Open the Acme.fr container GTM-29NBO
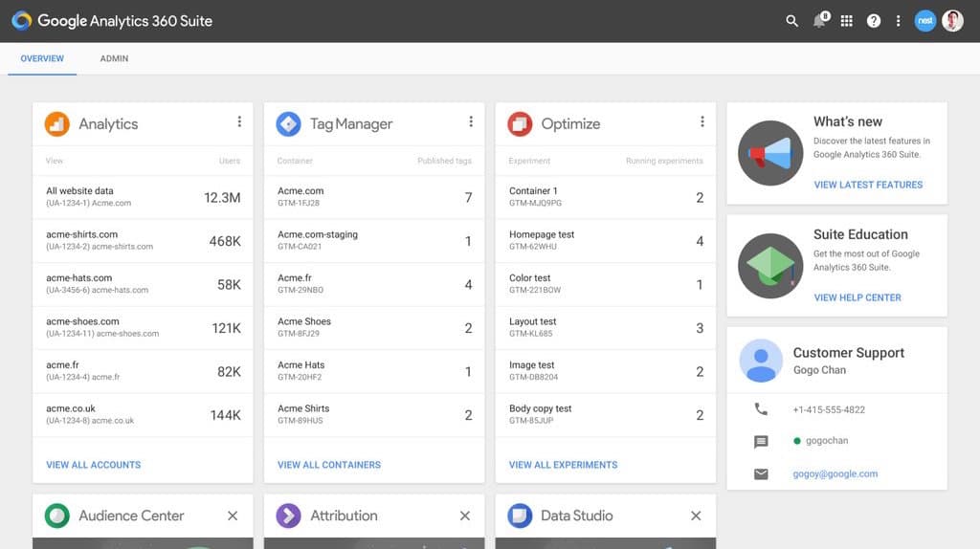 pyautogui.click(x=374, y=284)
